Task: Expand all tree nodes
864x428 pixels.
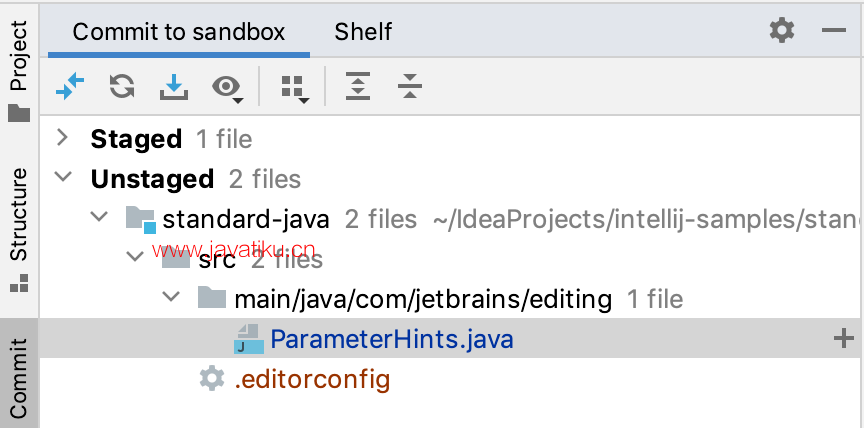Action: [x=358, y=87]
